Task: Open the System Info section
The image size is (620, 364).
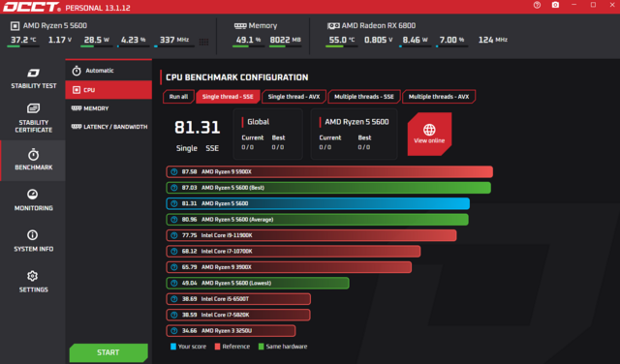Action: tap(33, 241)
